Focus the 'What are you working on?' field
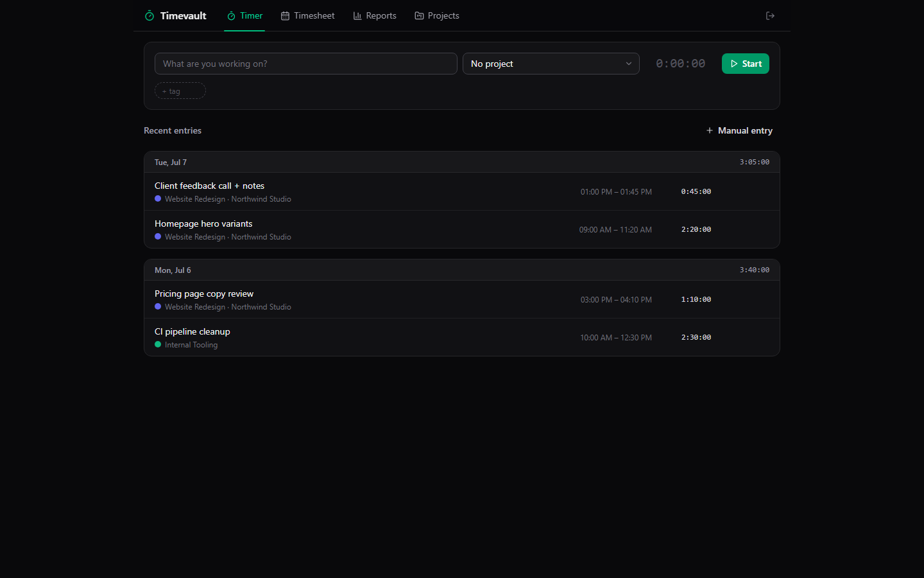The height and width of the screenshot is (578, 924). coord(306,64)
